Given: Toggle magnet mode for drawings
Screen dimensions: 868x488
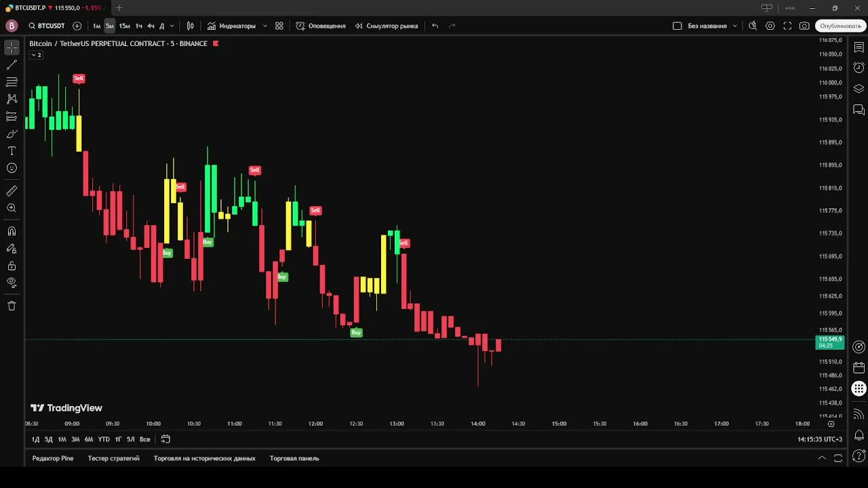Looking at the screenshot, I should (12, 231).
